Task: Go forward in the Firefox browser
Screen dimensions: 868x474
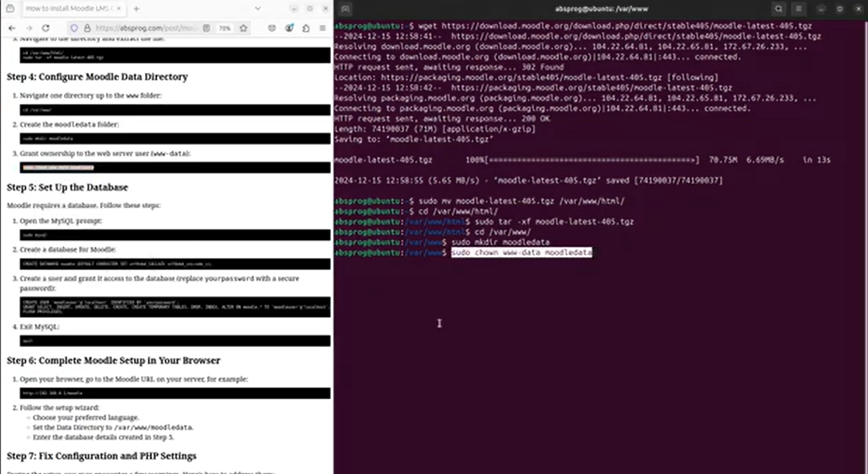Action: [x=29, y=28]
